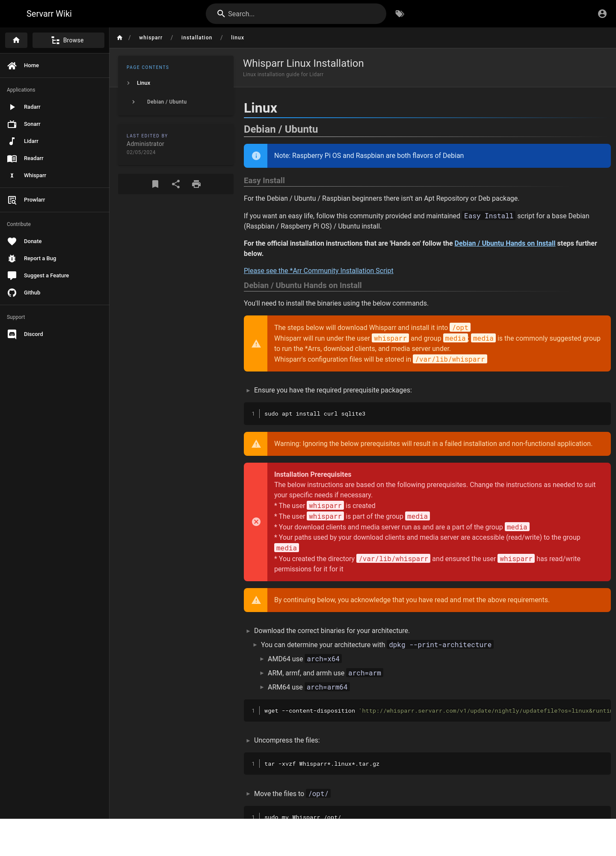Open the *Arr Community Installation Script link
The height and width of the screenshot is (856, 616).
[x=318, y=270]
